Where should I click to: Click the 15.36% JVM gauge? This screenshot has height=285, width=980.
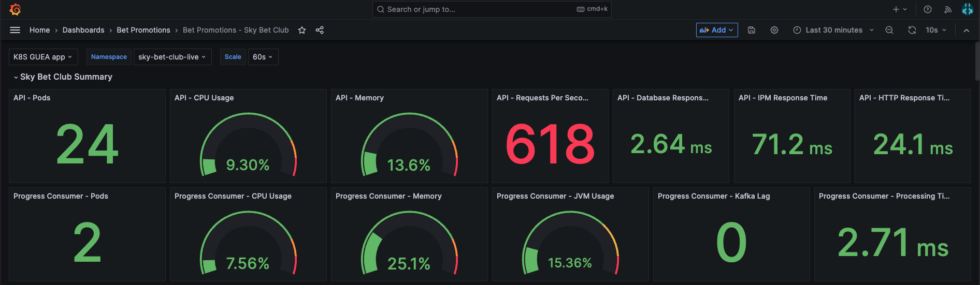pyautogui.click(x=570, y=243)
